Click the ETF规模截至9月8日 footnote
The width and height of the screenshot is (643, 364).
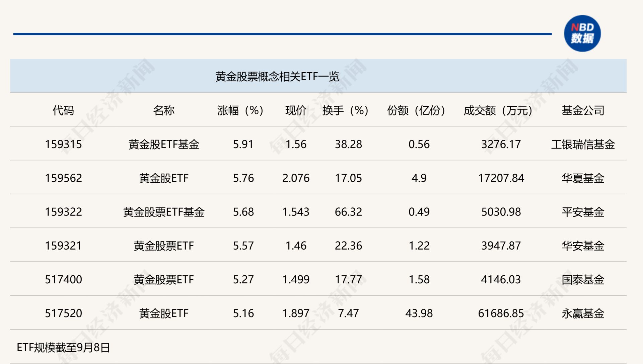[63, 348]
